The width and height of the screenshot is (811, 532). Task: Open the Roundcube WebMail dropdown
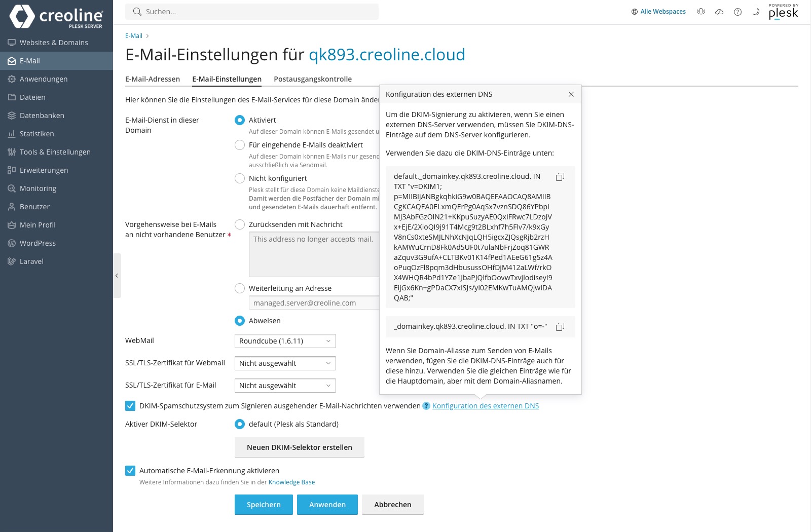click(285, 341)
